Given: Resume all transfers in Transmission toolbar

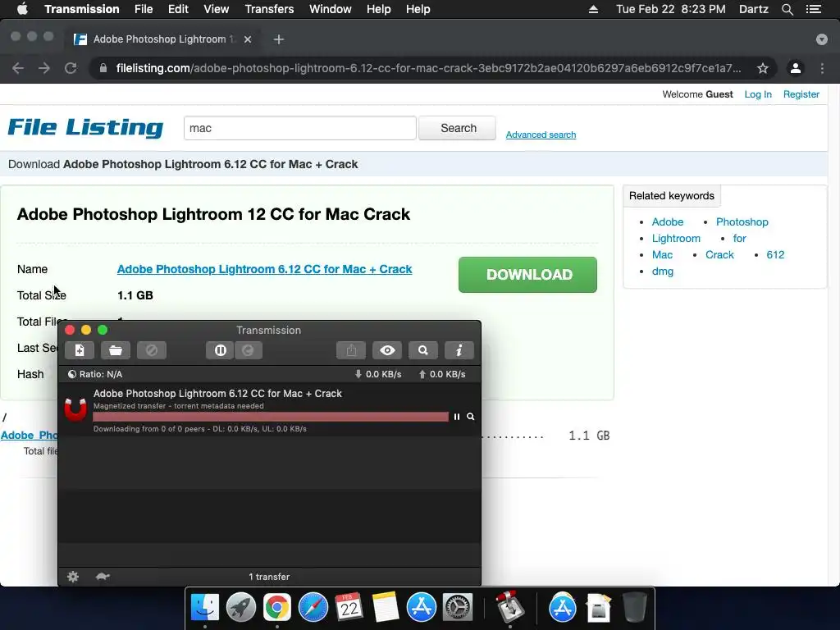Looking at the screenshot, I should pyautogui.click(x=248, y=350).
